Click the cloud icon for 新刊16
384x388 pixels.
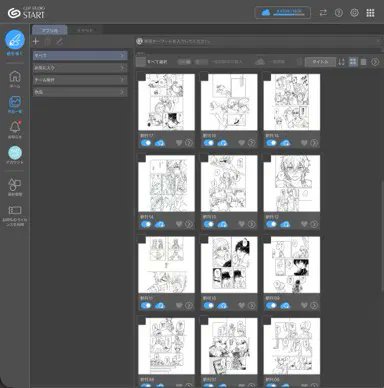point(223,143)
